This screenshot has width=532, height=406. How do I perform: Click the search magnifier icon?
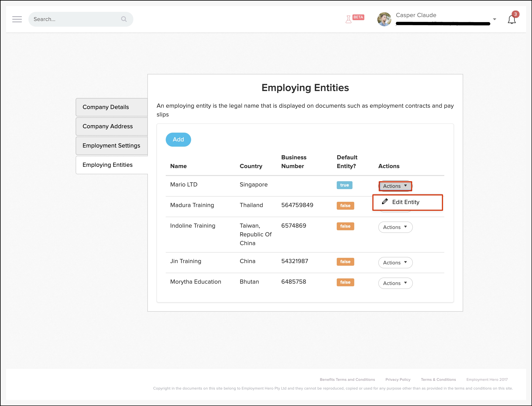pyautogui.click(x=124, y=19)
